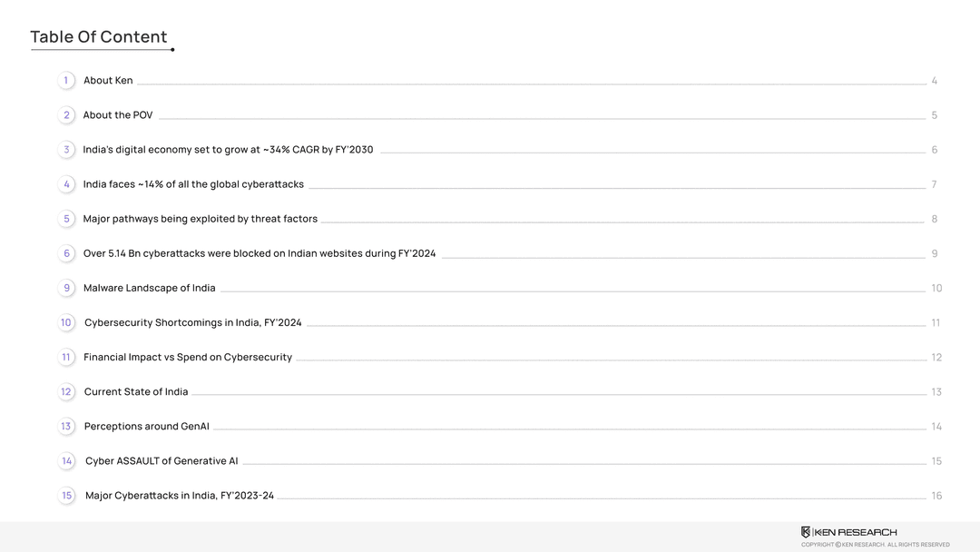Go to India's digital economy growth section
The width and height of the screenshot is (980, 552).
(228, 150)
